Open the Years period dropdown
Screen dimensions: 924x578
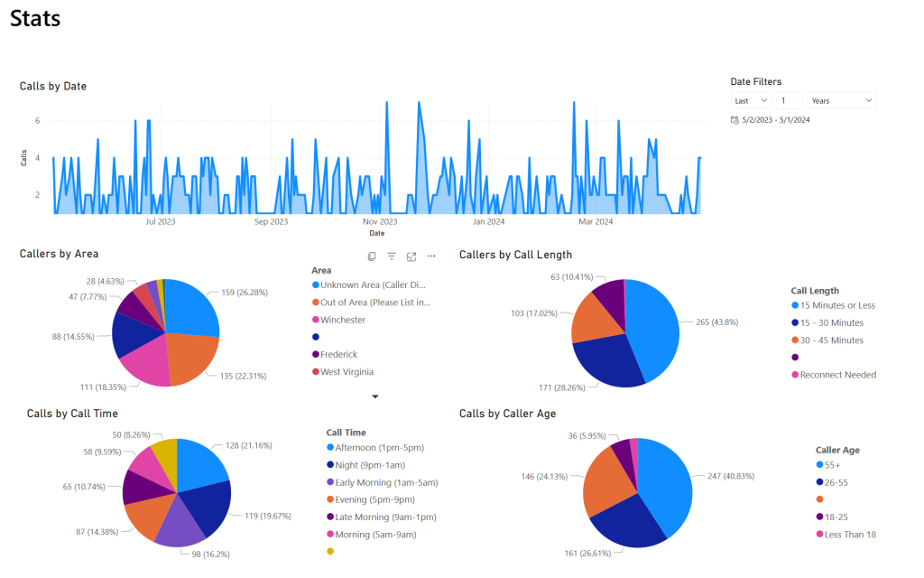[842, 101]
